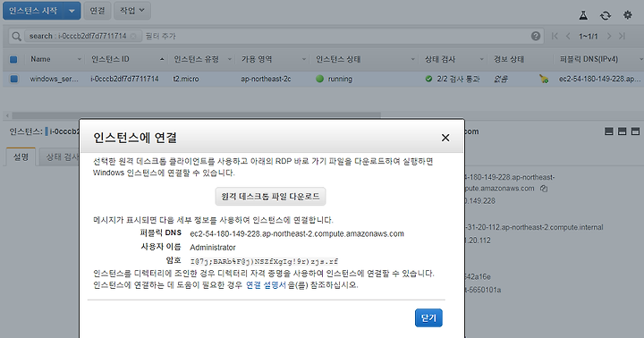Viewport: 644px width, 338px height.
Task: Click the help question mark icon
Action: [x=536, y=36]
